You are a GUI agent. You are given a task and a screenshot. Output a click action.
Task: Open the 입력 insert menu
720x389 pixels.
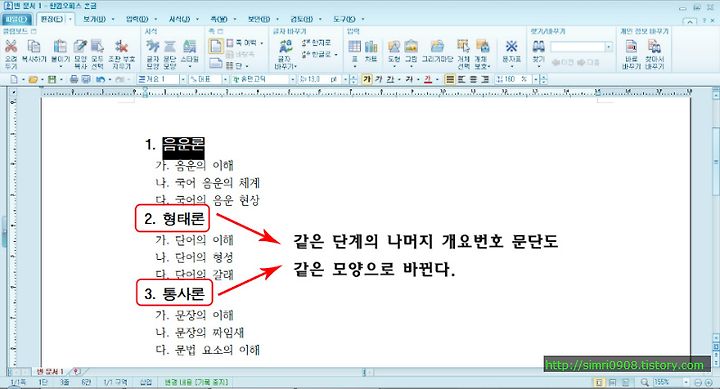click(137, 19)
